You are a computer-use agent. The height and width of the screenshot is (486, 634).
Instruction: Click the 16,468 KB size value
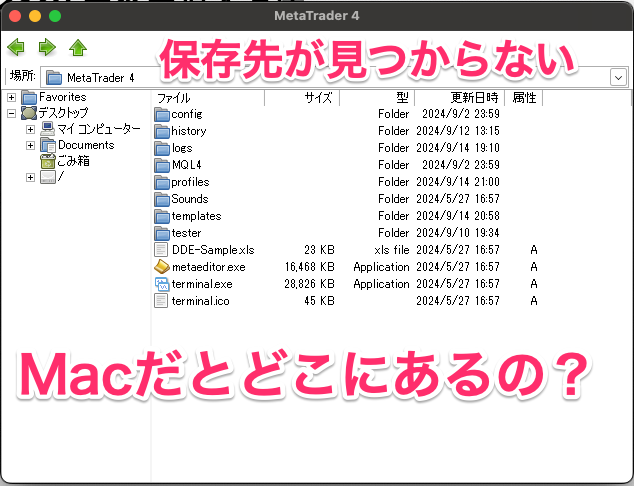pyautogui.click(x=309, y=267)
